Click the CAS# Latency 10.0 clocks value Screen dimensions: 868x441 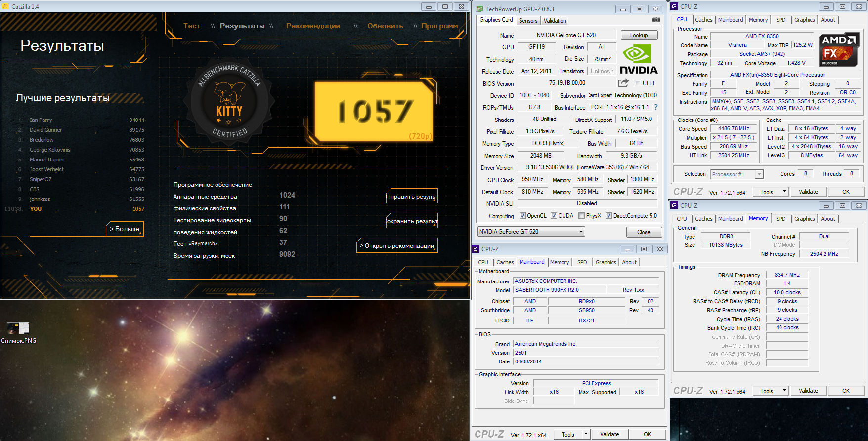pyautogui.click(x=787, y=292)
